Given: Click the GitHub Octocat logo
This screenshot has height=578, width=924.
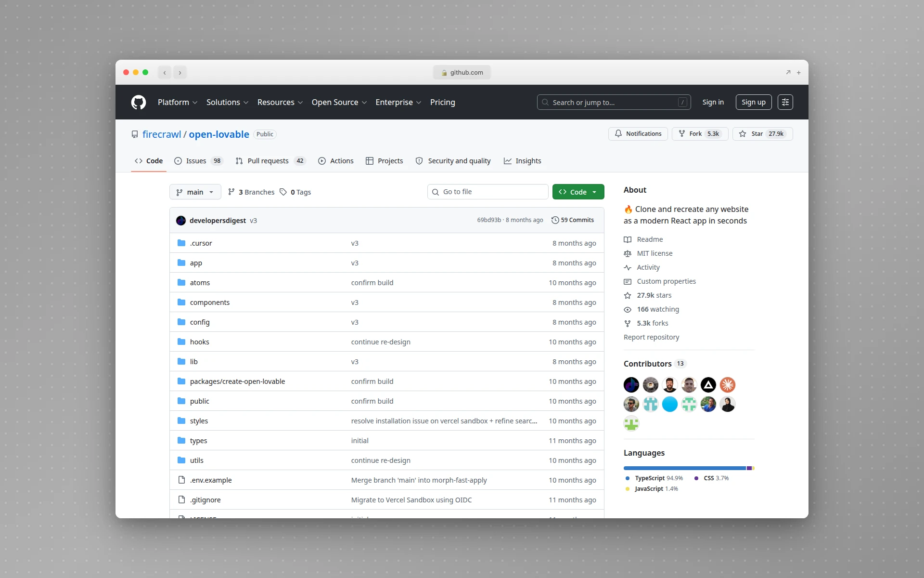Looking at the screenshot, I should click(x=139, y=102).
